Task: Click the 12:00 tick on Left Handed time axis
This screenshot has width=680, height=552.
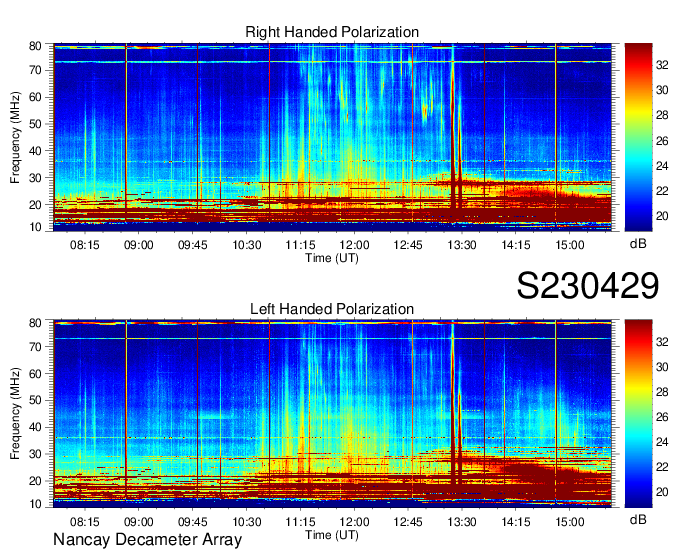Action: (354, 522)
